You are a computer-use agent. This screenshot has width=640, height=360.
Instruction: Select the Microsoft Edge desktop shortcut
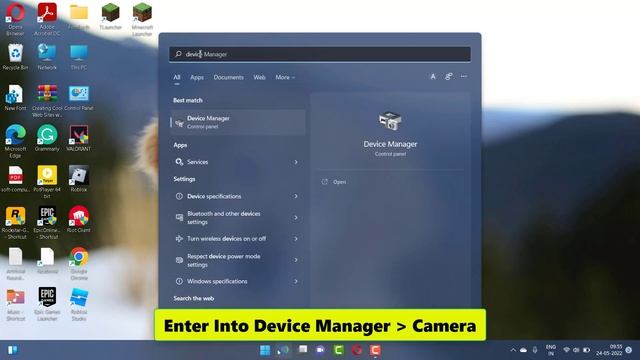pos(15,141)
